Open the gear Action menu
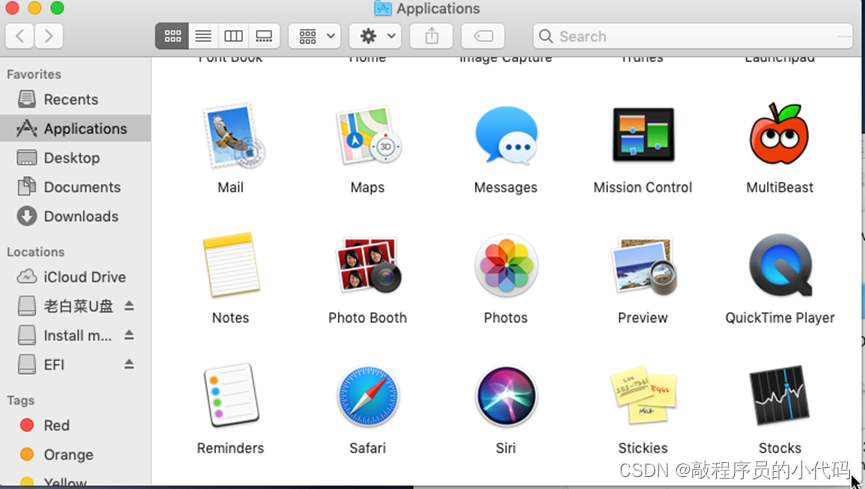The height and width of the screenshot is (489, 865). (x=375, y=36)
